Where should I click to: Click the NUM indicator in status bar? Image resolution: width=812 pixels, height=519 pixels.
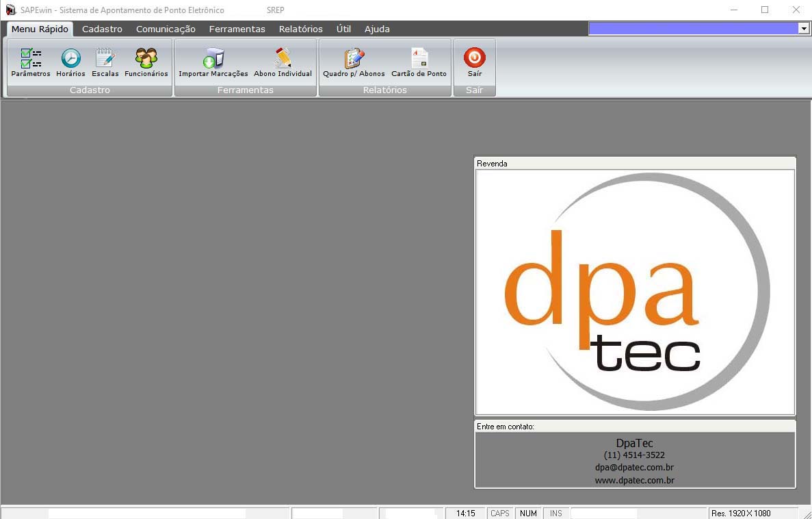(x=528, y=514)
